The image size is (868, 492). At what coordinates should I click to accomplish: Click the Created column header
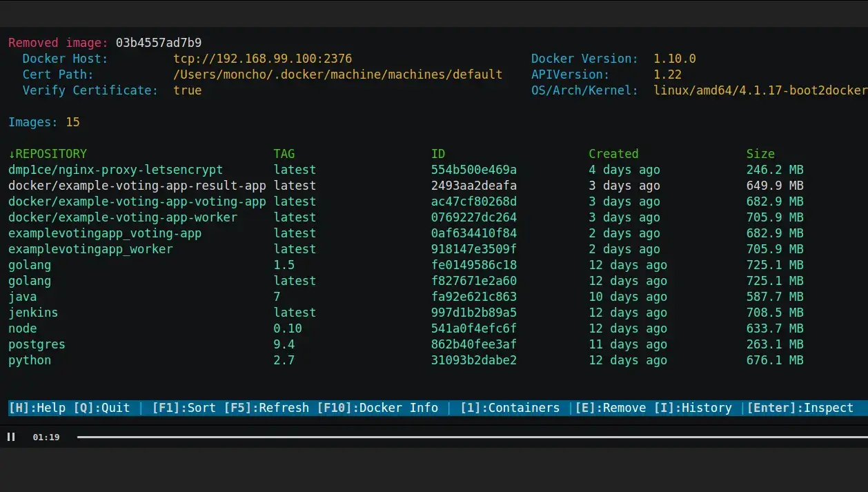point(613,154)
